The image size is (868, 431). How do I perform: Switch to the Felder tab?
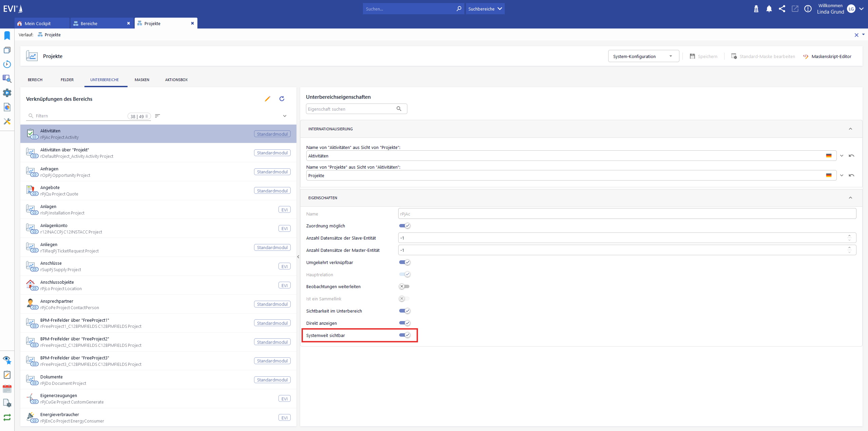67,80
